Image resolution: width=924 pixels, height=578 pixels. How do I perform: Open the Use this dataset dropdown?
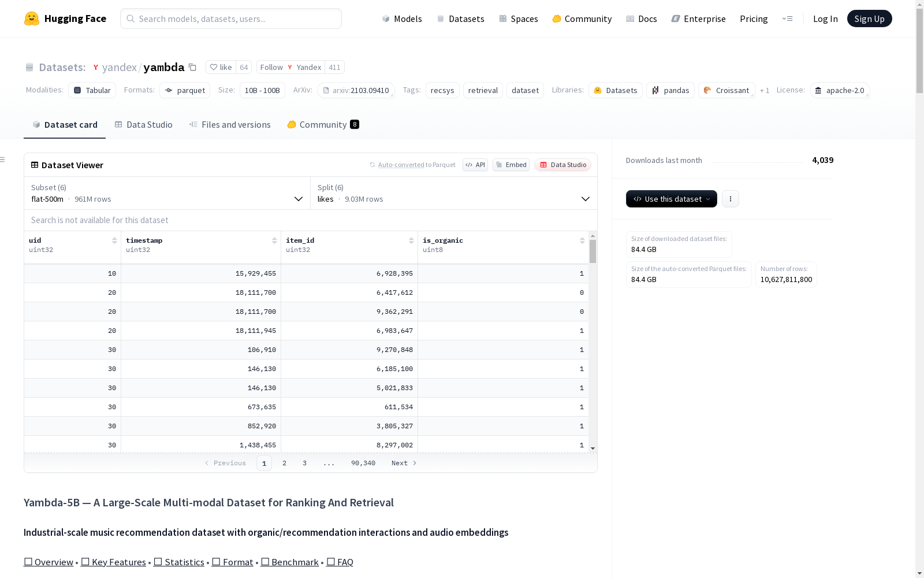point(672,199)
